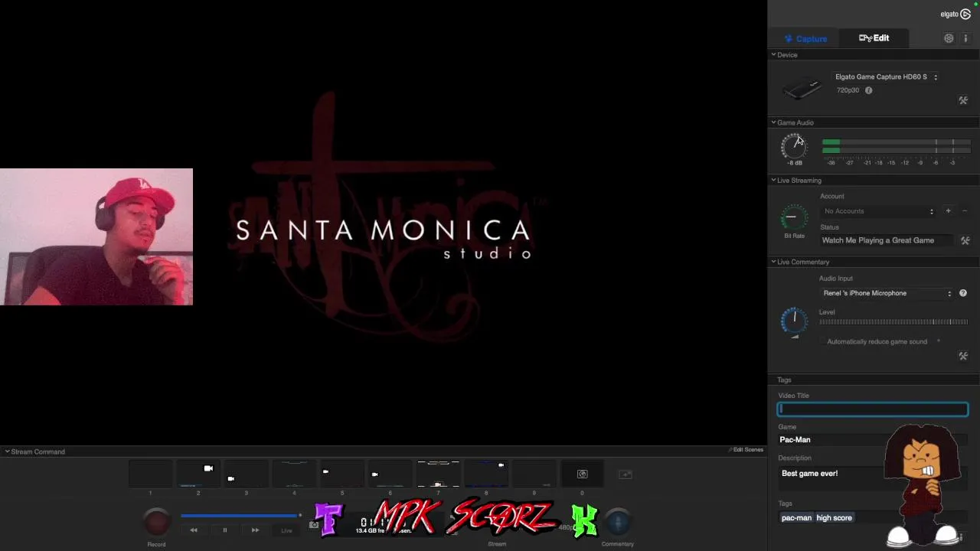The width and height of the screenshot is (980, 551).
Task: Select scene thumbnail 8
Action: [x=486, y=474]
